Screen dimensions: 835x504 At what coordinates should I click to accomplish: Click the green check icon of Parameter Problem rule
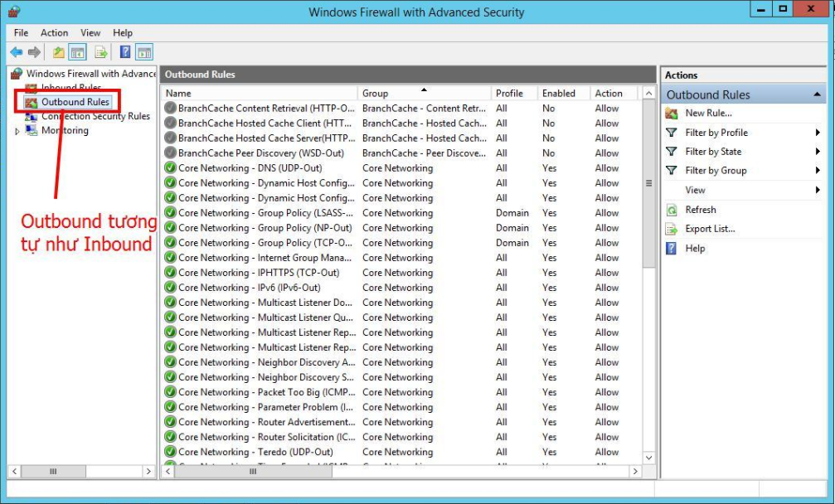click(171, 407)
